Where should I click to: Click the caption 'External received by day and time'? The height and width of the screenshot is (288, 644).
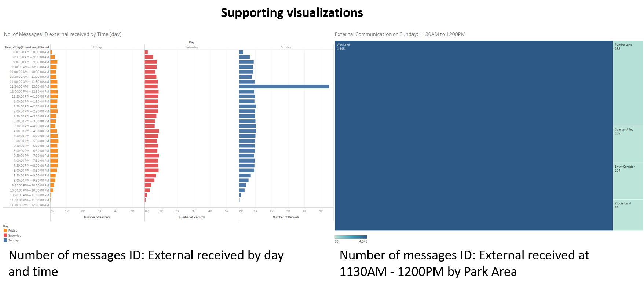coord(146,263)
